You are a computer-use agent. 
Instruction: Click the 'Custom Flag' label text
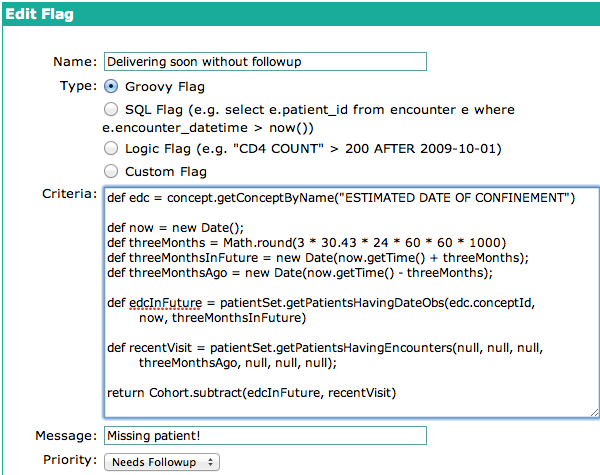[166, 171]
